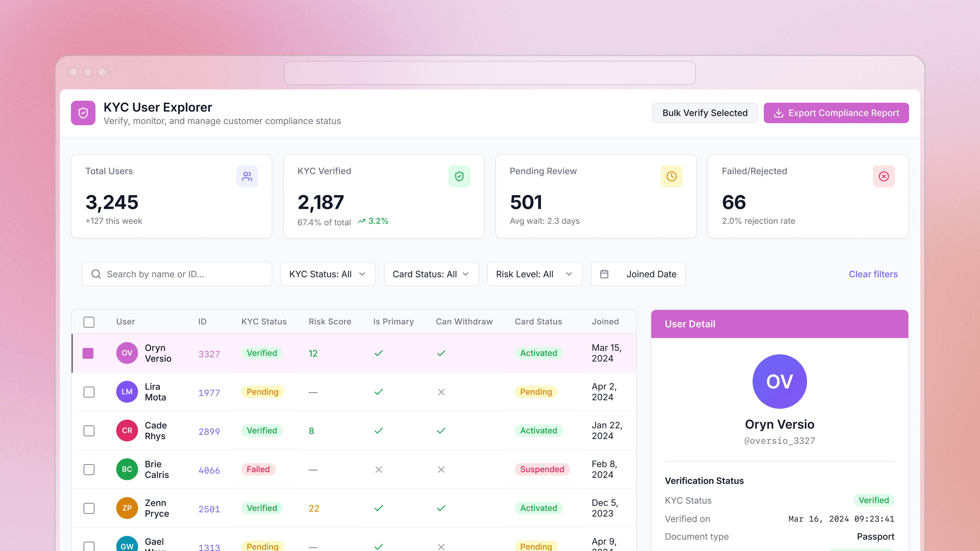Viewport: 980px width, 551px height.
Task: Sort by the Card Status column header
Action: click(538, 322)
